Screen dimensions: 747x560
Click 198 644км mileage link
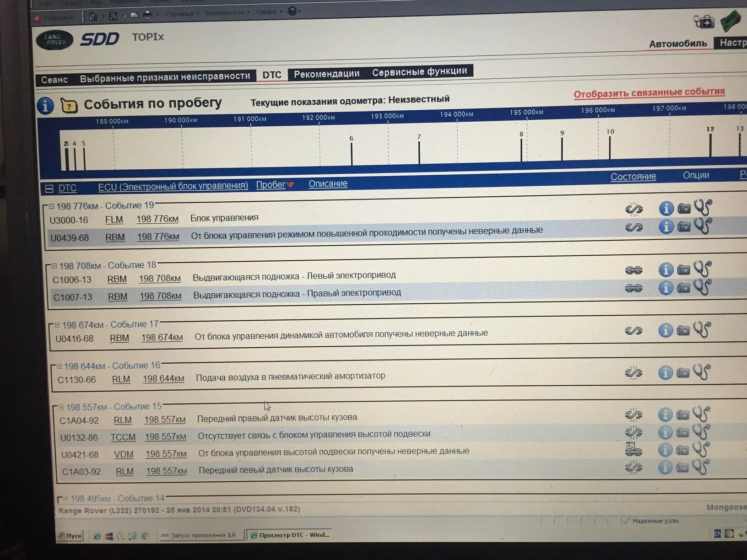point(163,379)
